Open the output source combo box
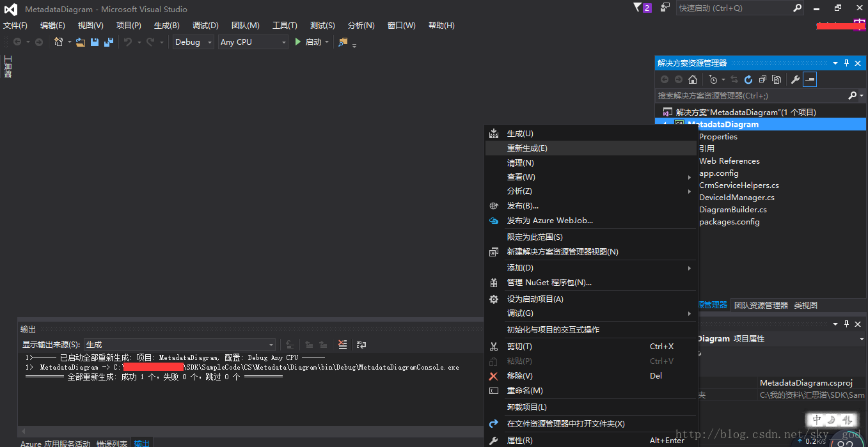Viewport: 868px width, 447px height. [180, 344]
